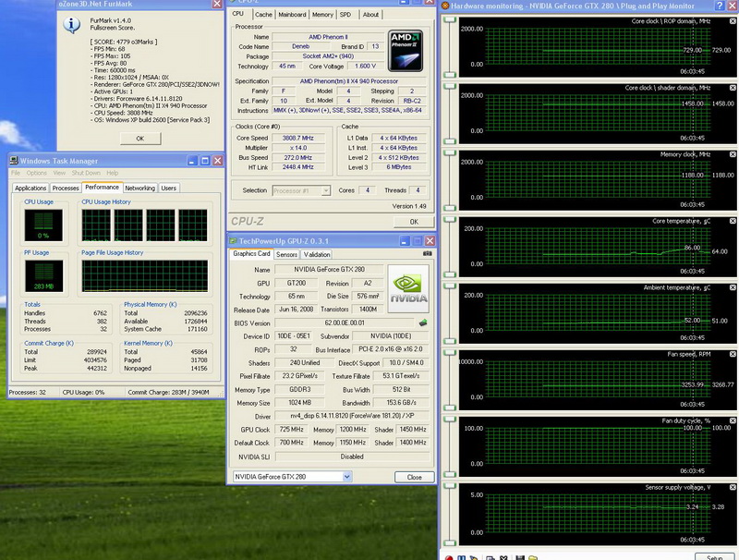Grab upper range handle of Core temperature graph
This screenshot has height=560, width=739.
pyautogui.click(x=450, y=220)
